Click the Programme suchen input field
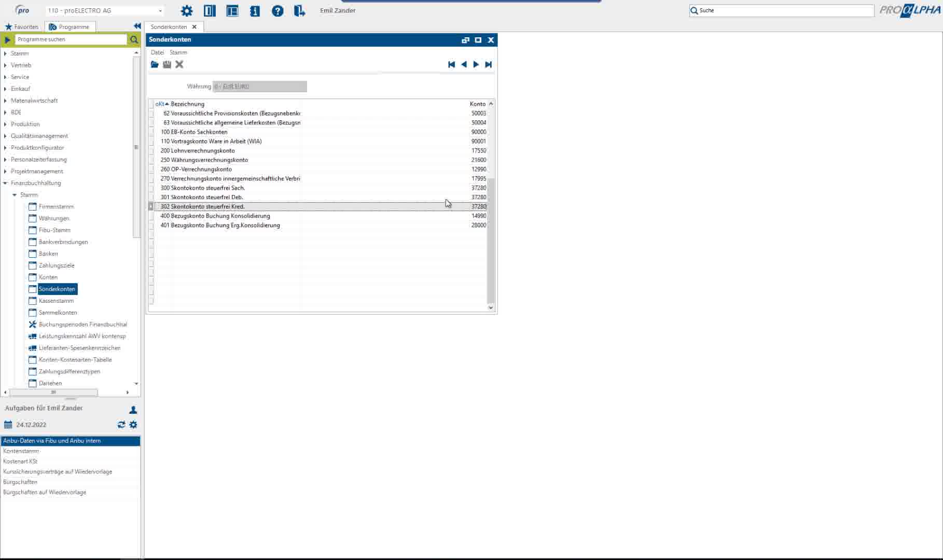Screen dimensions: 943x560 71,39
